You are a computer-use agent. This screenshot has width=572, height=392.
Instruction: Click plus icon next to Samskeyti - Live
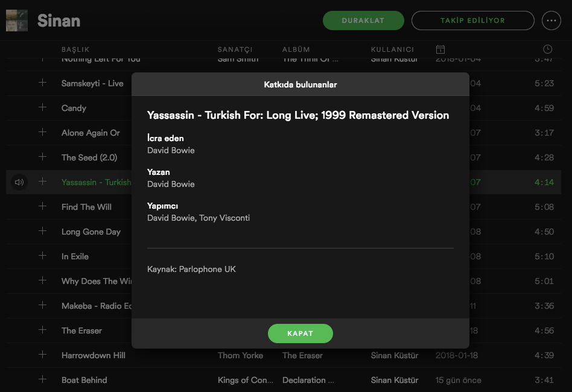point(42,83)
